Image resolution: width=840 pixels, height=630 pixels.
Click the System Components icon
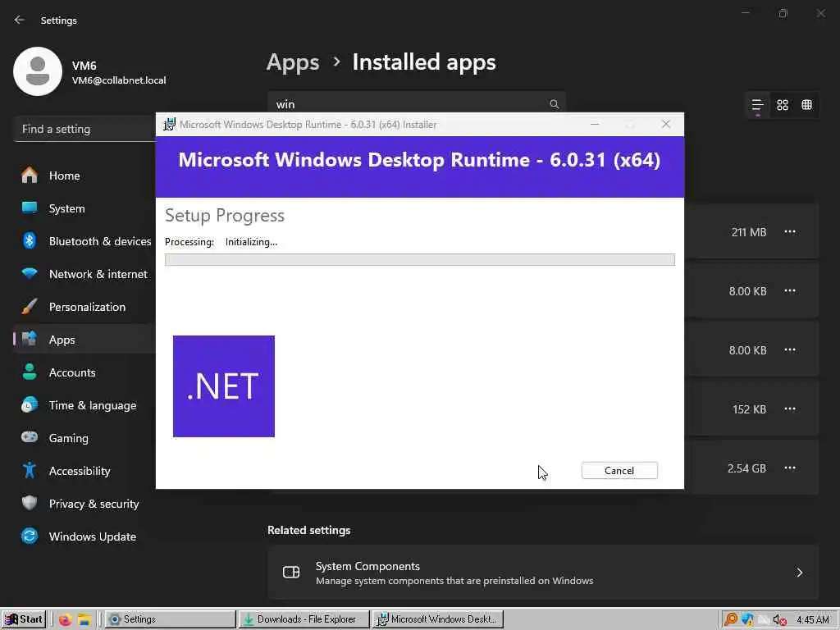[291, 572]
